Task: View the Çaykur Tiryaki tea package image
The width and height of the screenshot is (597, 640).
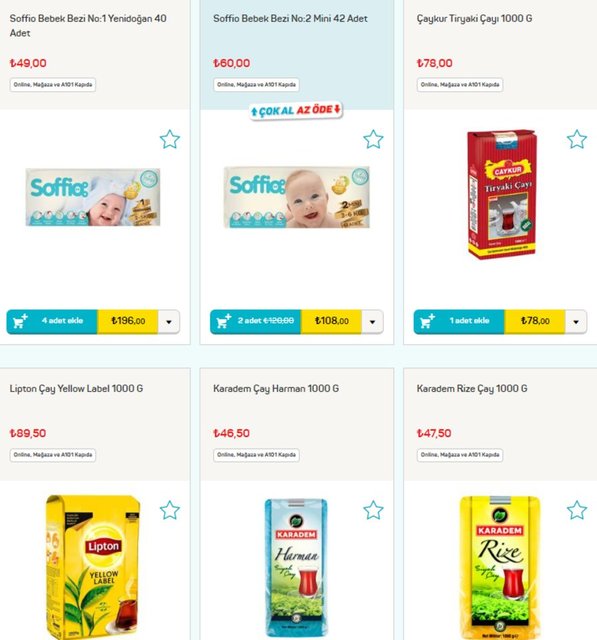Action: click(502, 194)
